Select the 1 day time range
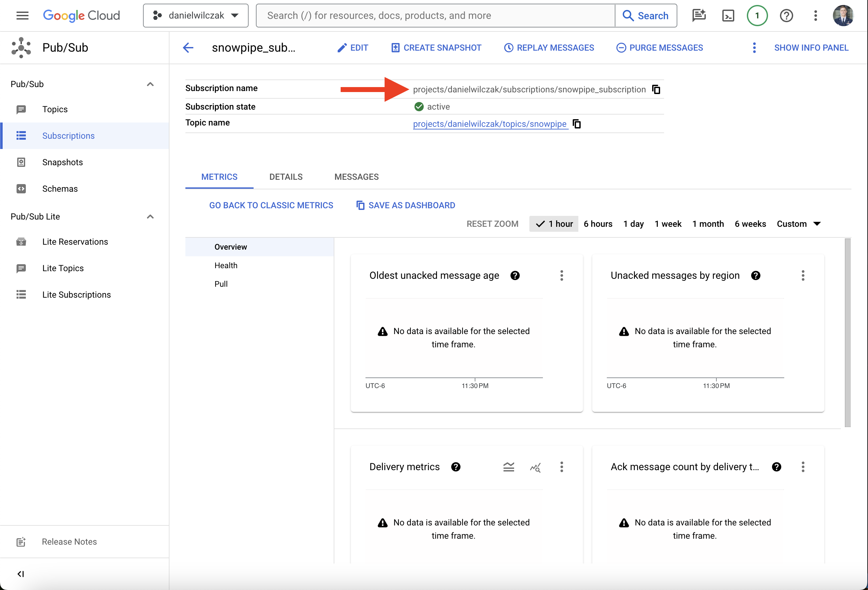Image resolution: width=868 pixels, height=590 pixels. point(633,224)
